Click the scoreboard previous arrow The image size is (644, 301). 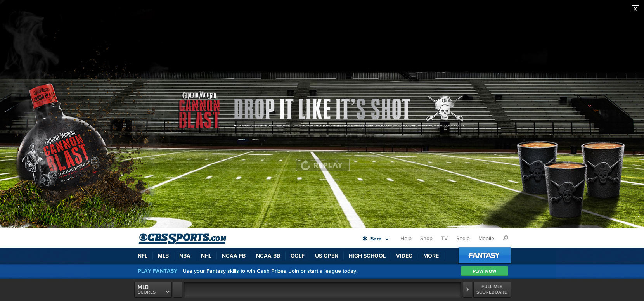point(178,290)
